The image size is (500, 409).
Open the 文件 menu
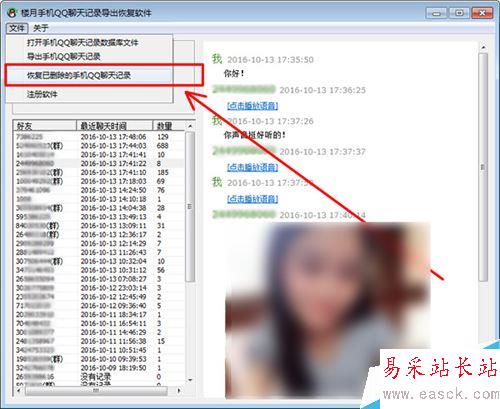pyautogui.click(x=17, y=28)
